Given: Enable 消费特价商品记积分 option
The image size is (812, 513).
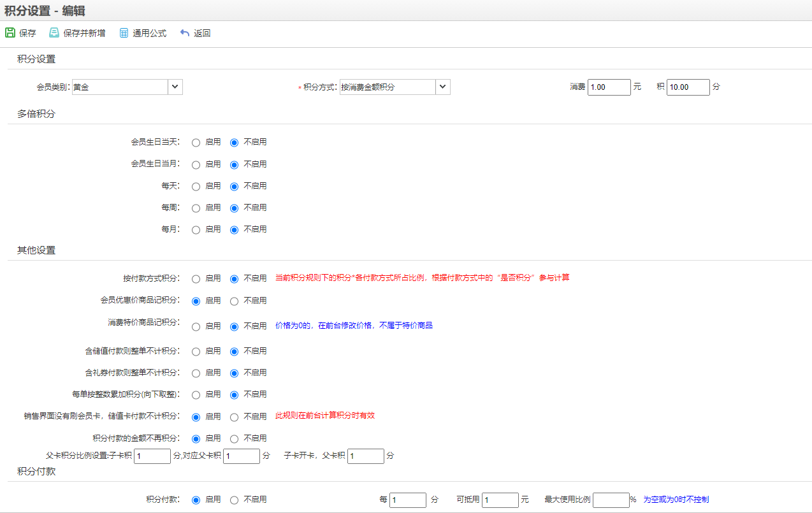Looking at the screenshot, I should click(x=196, y=326).
